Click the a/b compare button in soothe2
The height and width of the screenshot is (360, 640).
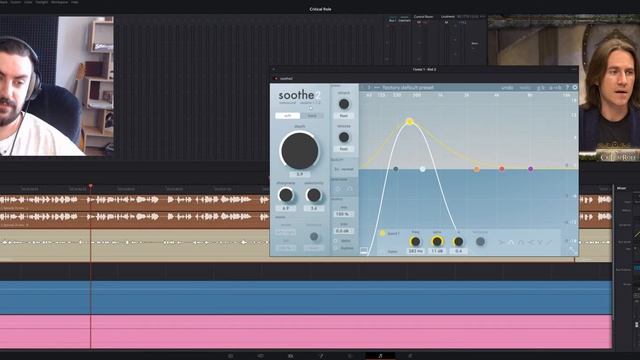540,87
